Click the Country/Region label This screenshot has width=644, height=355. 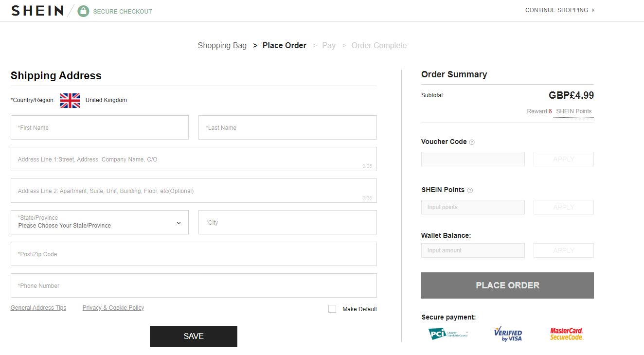point(33,100)
